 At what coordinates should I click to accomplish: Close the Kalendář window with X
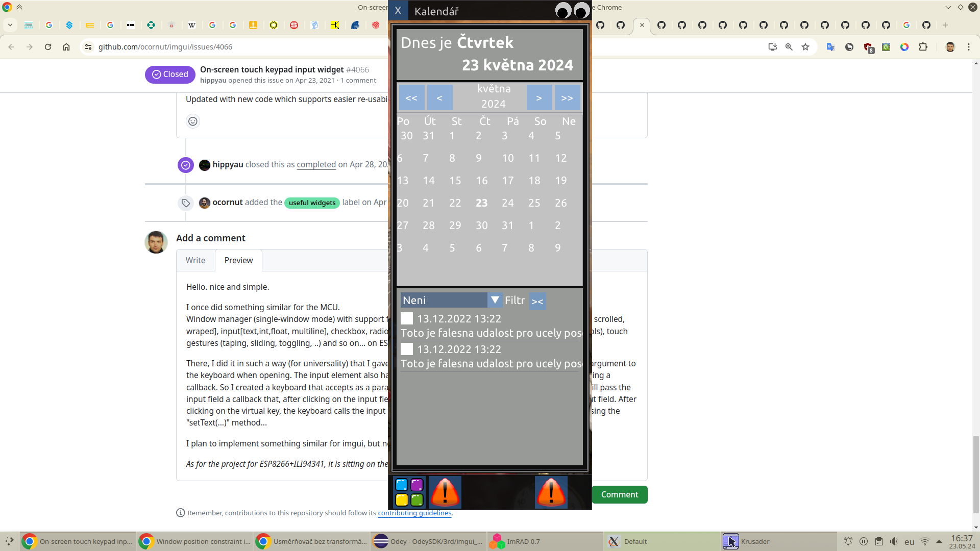(398, 11)
